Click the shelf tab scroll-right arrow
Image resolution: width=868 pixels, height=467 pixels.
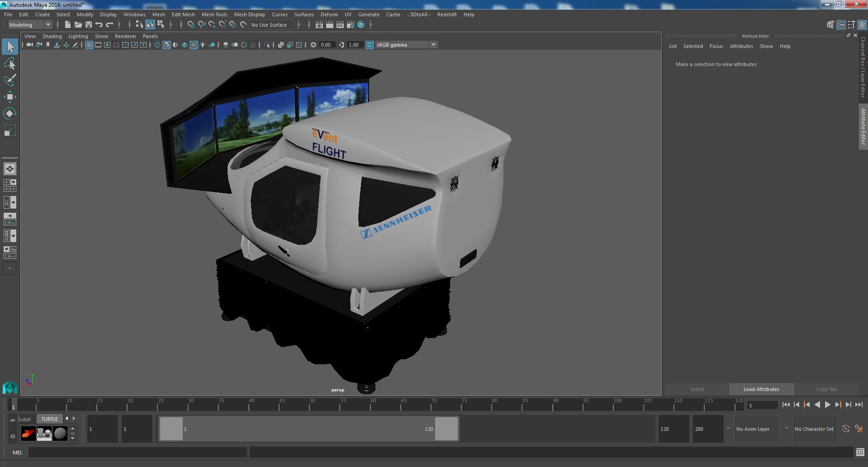(x=74, y=419)
